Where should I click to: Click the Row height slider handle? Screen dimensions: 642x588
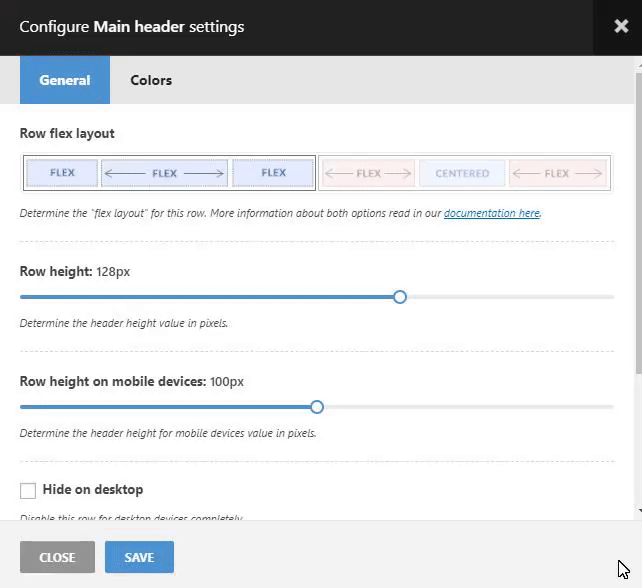pyautogui.click(x=400, y=297)
